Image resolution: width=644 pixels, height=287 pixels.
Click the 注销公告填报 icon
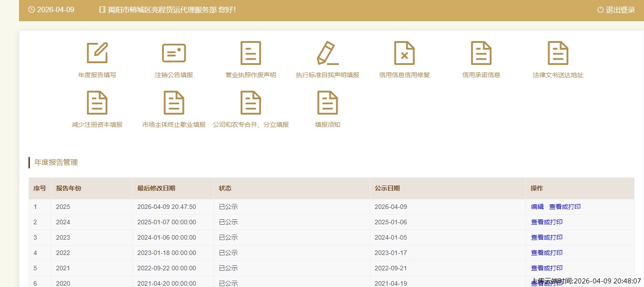174,53
